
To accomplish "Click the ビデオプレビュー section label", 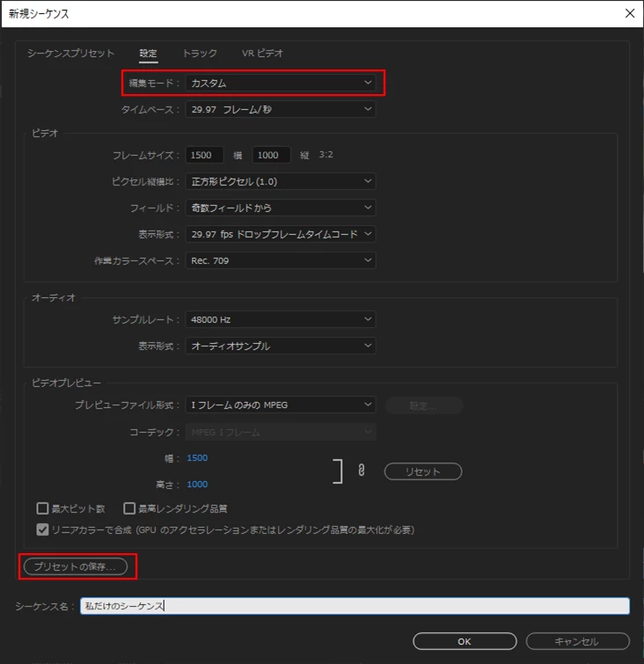I will [x=67, y=383].
